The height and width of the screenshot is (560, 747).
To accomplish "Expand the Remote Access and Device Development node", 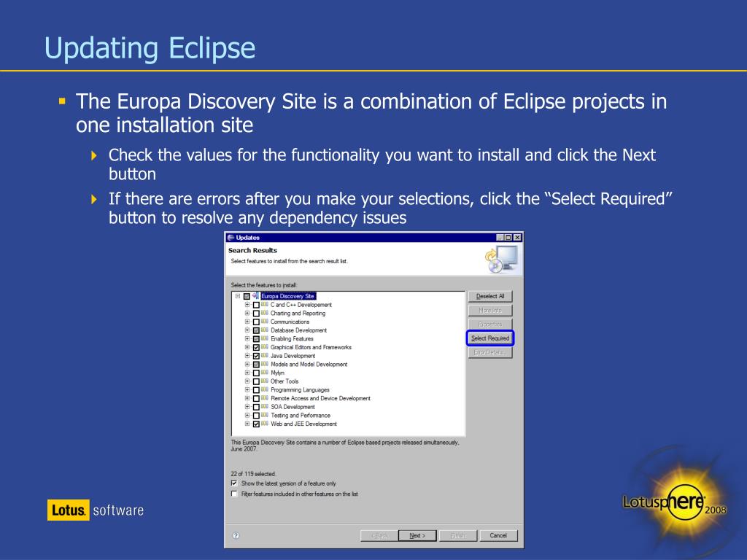I will click(247, 398).
